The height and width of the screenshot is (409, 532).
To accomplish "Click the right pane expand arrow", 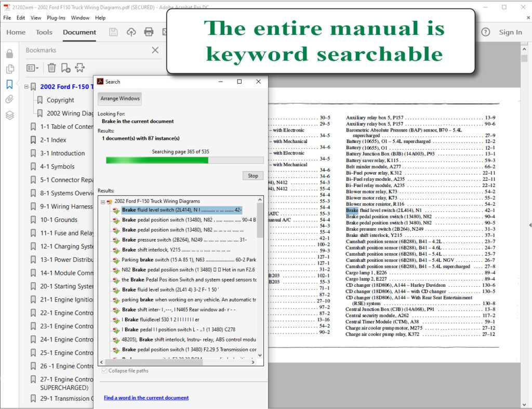I will (530, 225).
